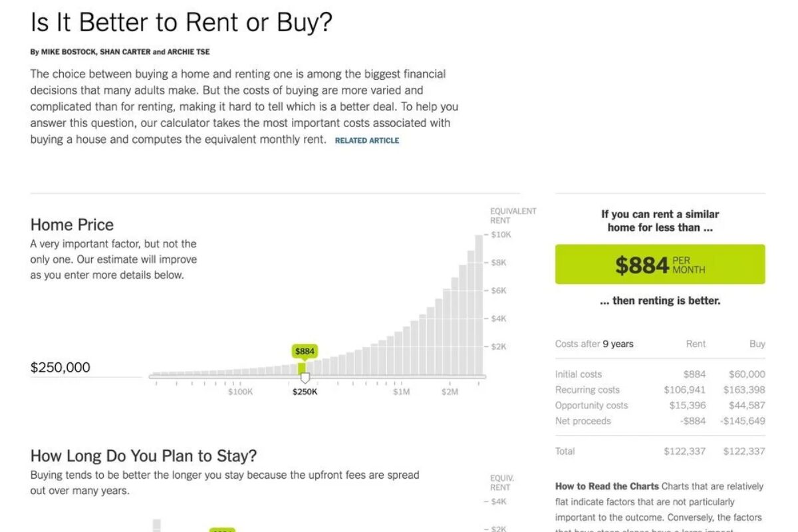Click the 9 years value in Costs after
Screen dimensions: 798x532
pos(619,344)
